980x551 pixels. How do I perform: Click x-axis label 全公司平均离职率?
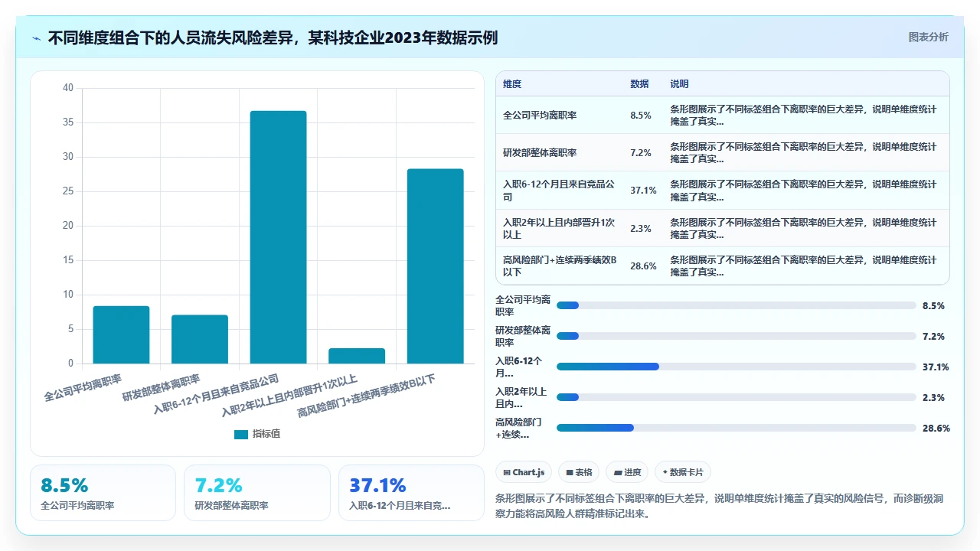(x=83, y=388)
